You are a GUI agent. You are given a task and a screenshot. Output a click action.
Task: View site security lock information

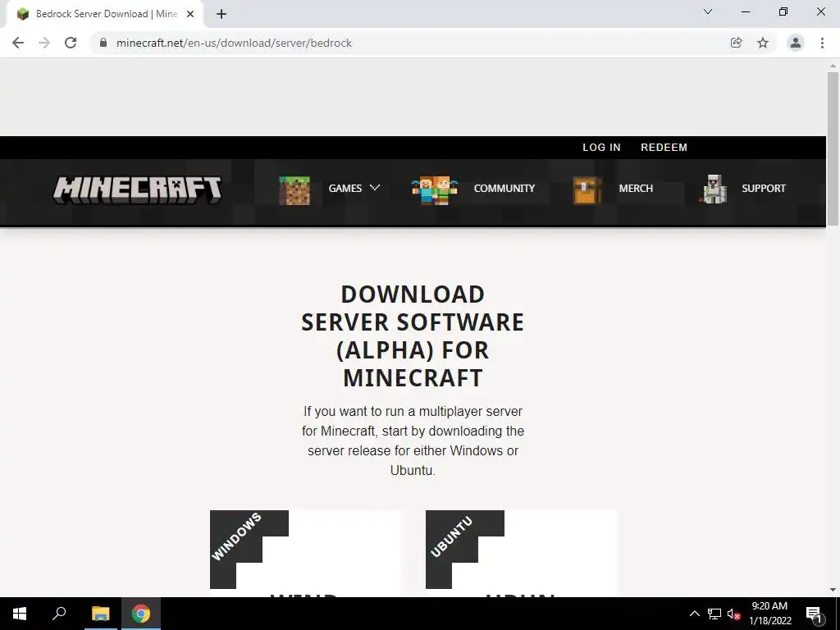coord(103,43)
